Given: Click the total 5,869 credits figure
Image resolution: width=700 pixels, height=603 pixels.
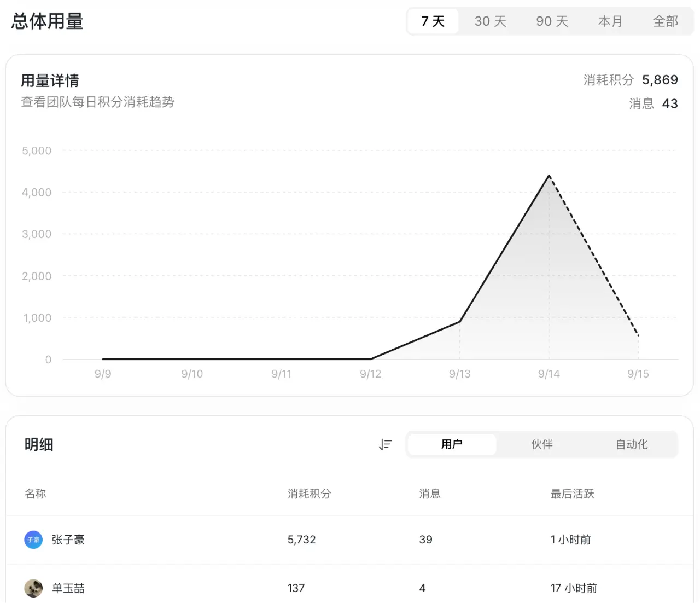Looking at the screenshot, I should (660, 80).
